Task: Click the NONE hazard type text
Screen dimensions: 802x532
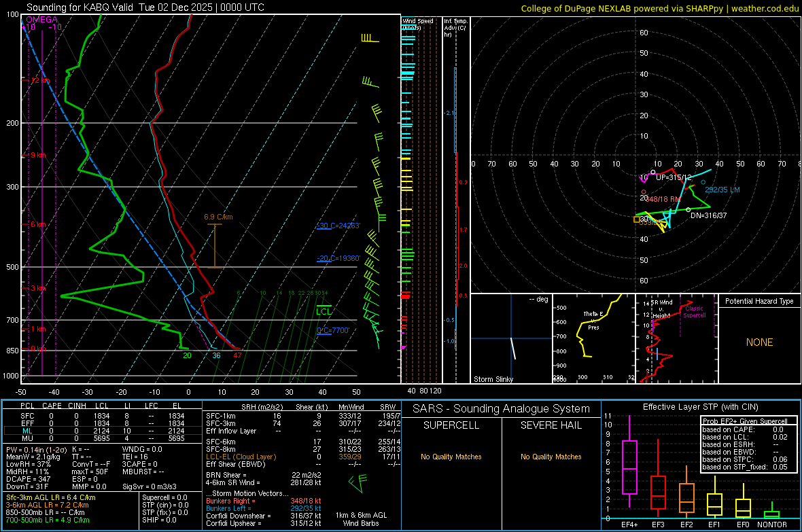Action: coord(759,342)
